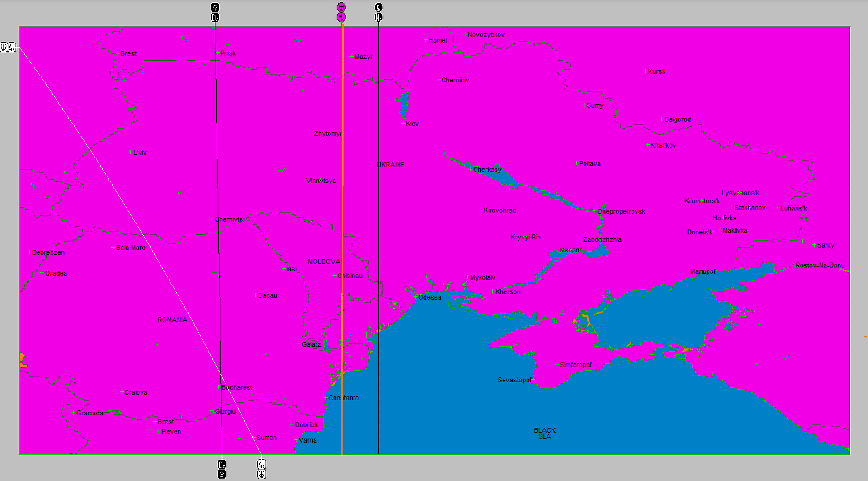Click the Khar'kov city label

pos(663,145)
